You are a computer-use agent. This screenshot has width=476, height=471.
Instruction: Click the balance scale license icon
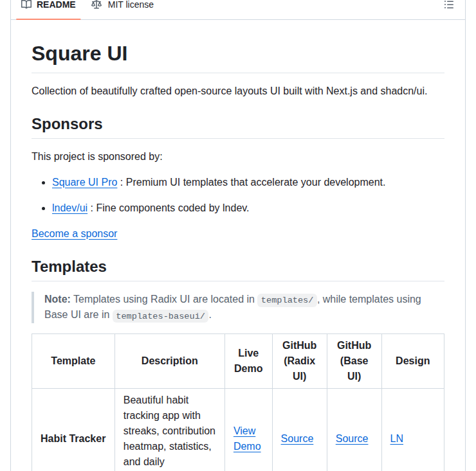pos(96,4)
